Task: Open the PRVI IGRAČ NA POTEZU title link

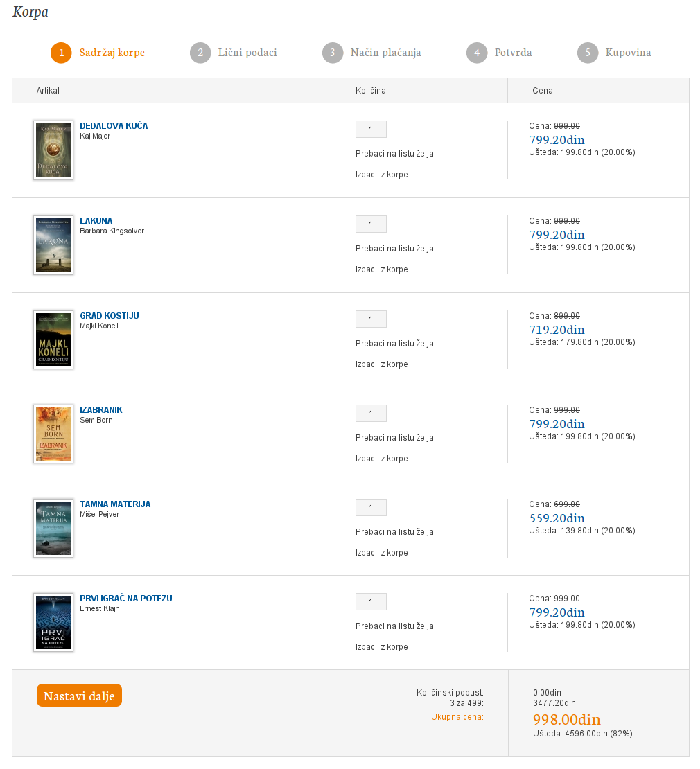Action: point(126,599)
